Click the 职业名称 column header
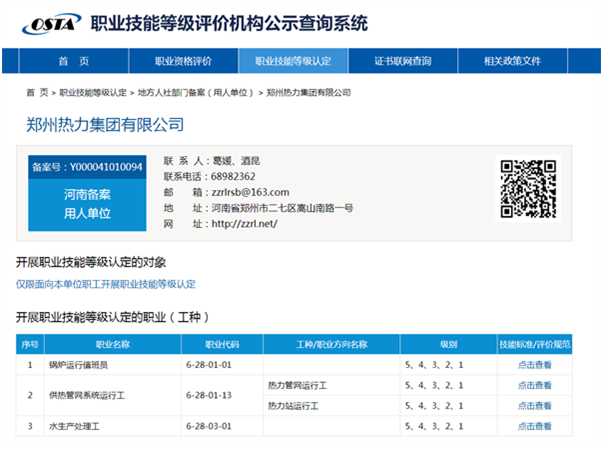603x449 pixels. 113,344
